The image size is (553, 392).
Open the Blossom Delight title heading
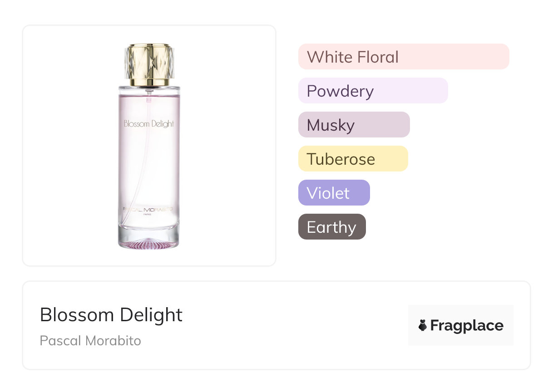tap(111, 315)
